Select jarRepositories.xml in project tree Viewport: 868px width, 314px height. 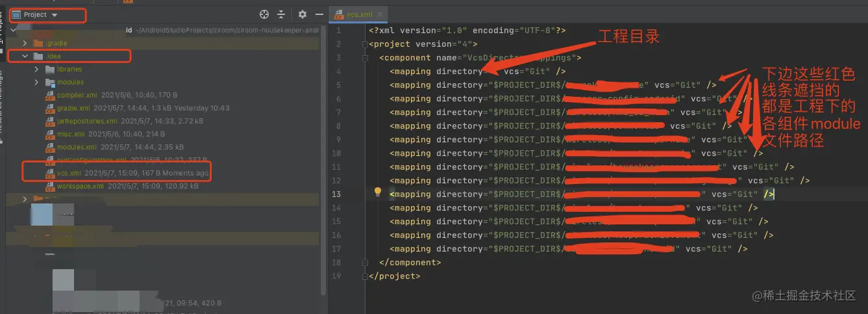click(87, 122)
